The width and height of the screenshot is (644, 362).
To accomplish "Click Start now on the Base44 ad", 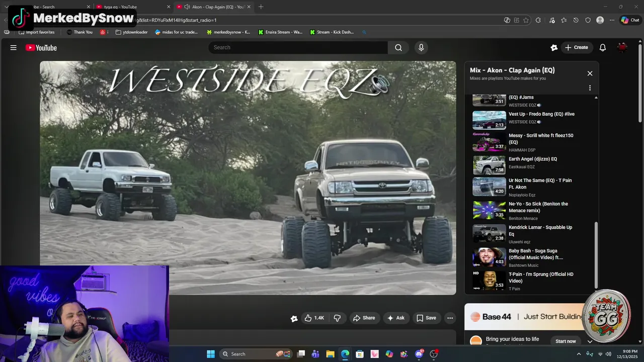I will pos(566,341).
